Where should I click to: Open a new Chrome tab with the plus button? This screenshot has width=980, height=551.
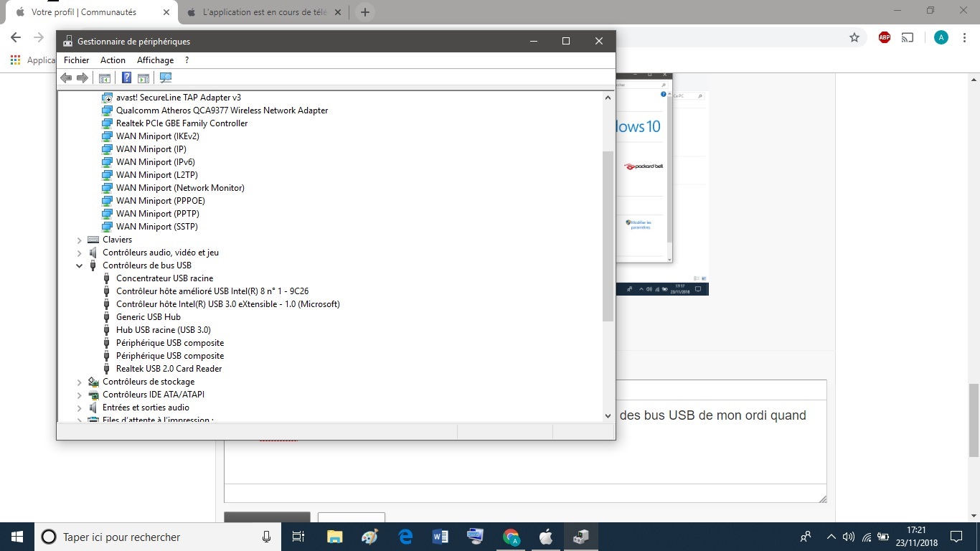coord(365,12)
